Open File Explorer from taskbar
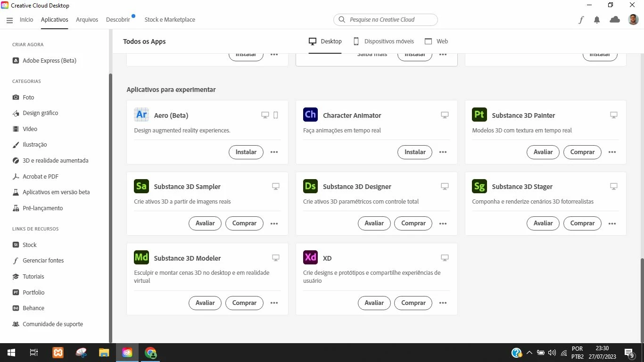 (104, 353)
